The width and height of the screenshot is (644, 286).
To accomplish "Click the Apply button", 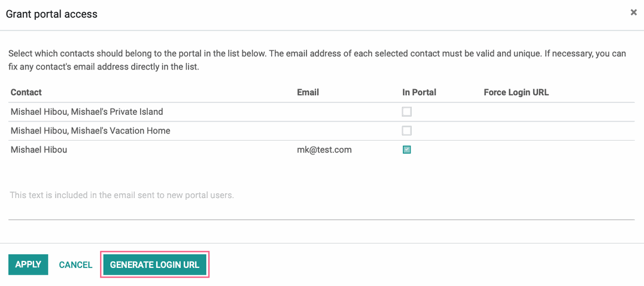I will click(28, 264).
